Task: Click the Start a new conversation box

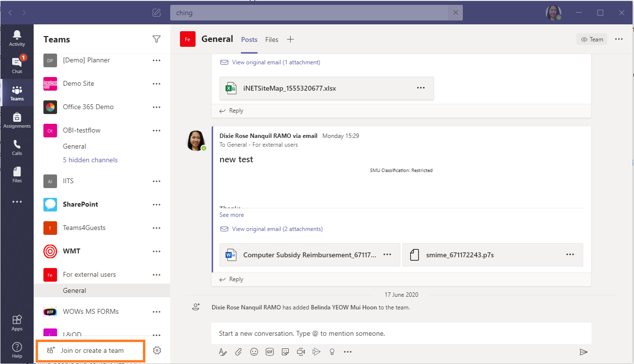Action: coord(401,334)
